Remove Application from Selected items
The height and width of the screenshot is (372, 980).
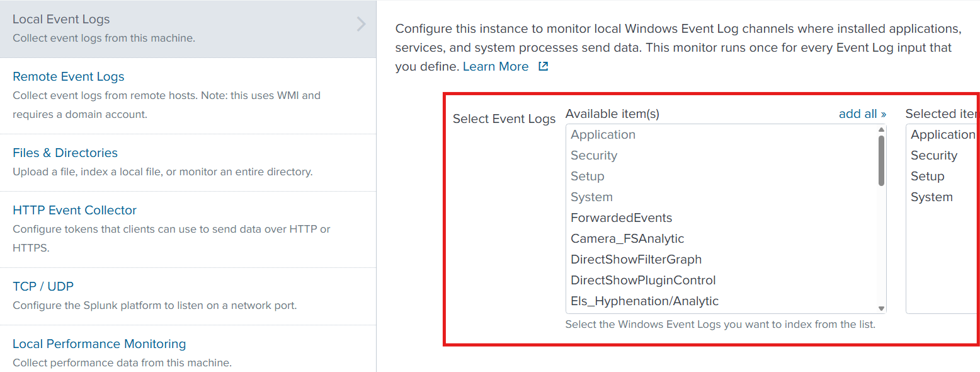(x=942, y=134)
